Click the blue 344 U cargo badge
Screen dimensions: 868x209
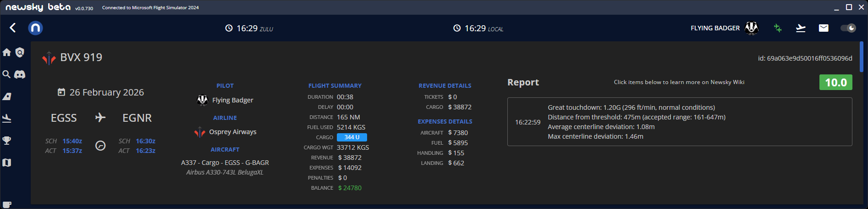352,137
